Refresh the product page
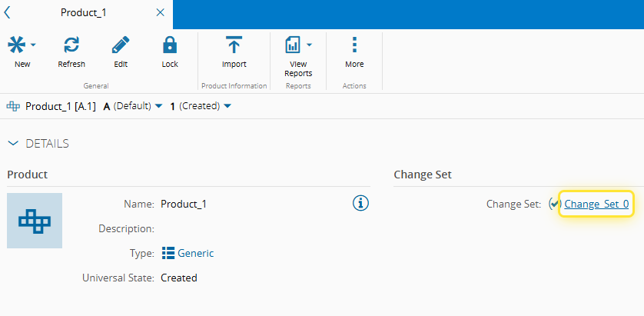 71,45
